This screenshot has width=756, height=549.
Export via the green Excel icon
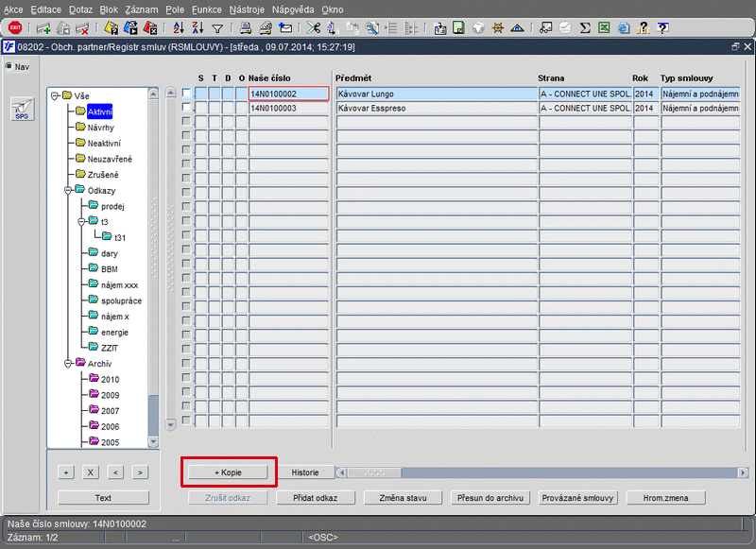tap(604, 28)
